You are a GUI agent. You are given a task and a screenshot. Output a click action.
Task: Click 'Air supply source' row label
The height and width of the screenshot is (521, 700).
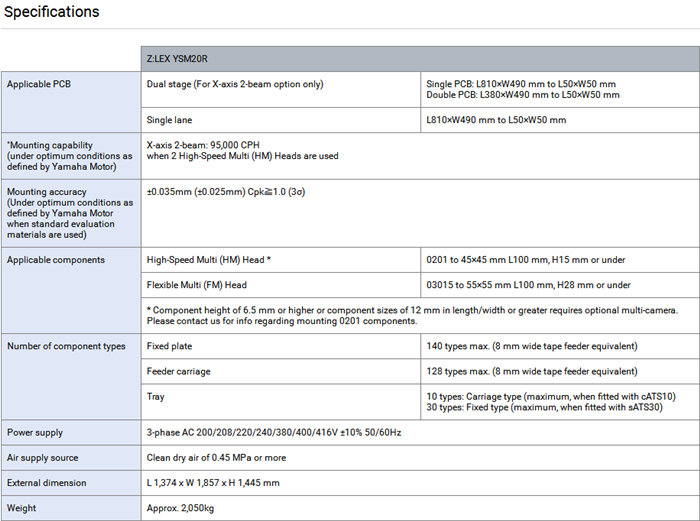[42, 458]
